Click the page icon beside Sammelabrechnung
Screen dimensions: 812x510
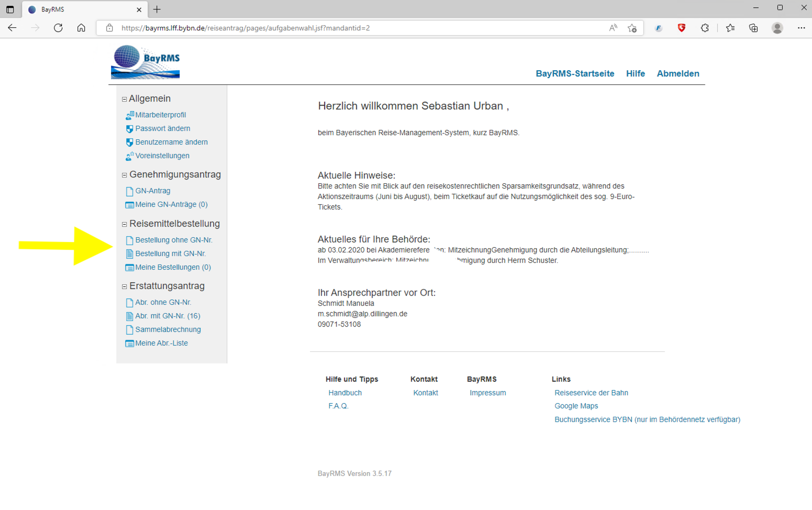129,330
